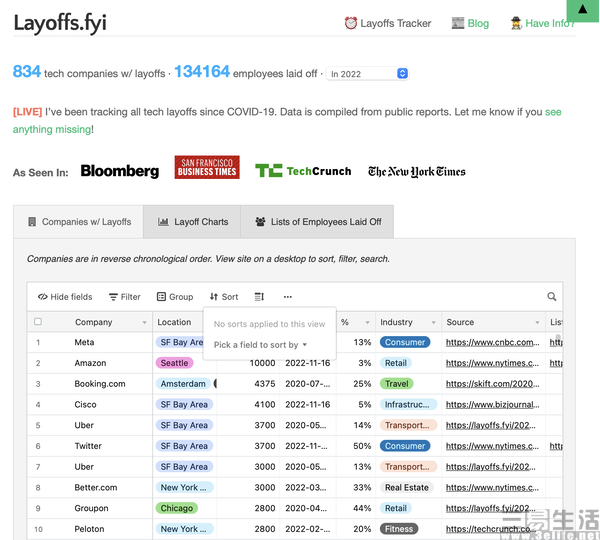The image size is (600, 540).
Task: Open the % column header dropdown arrow
Action: 367,323
